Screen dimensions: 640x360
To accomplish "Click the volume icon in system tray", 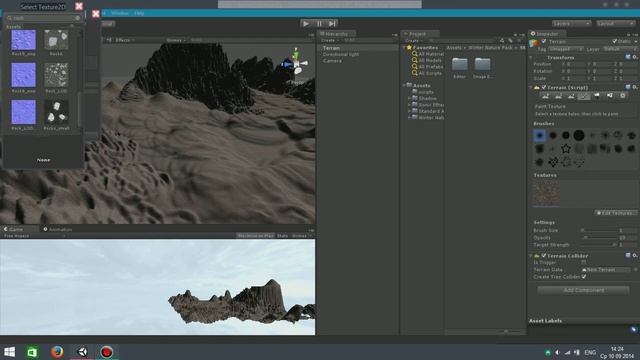I will click(558, 352).
